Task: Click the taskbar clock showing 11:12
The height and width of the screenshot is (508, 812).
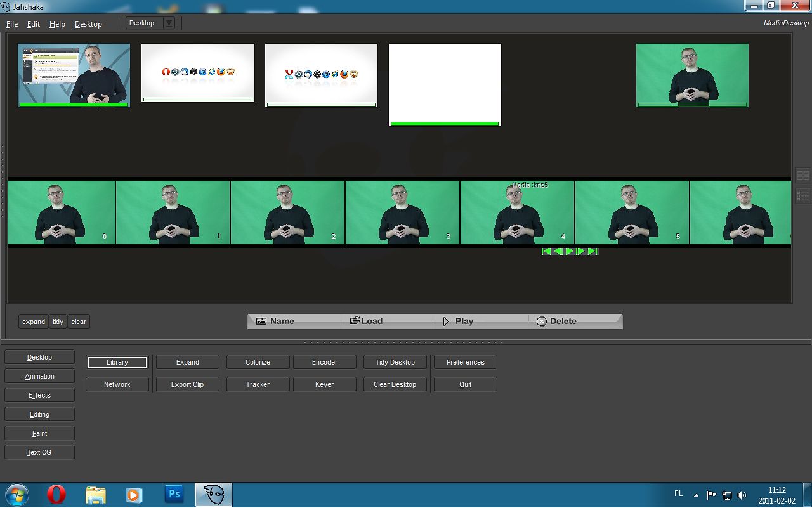Action: (x=777, y=495)
